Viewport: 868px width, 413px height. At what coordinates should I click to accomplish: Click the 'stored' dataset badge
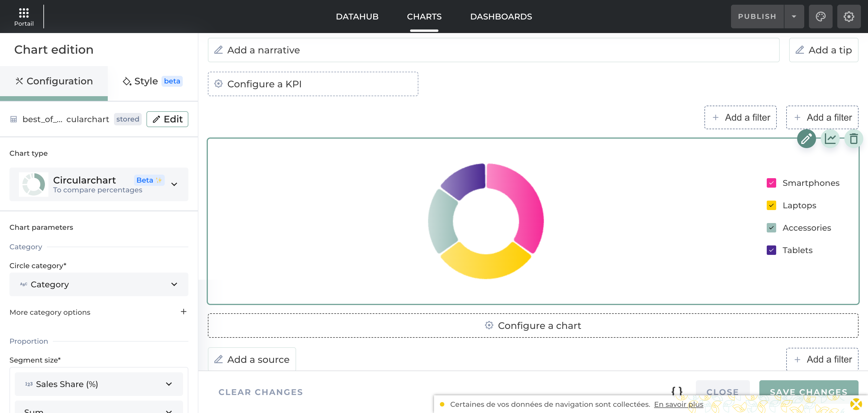coord(127,119)
